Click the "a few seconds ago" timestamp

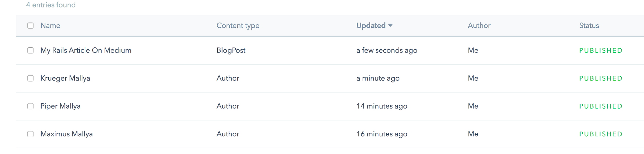coord(386,51)
